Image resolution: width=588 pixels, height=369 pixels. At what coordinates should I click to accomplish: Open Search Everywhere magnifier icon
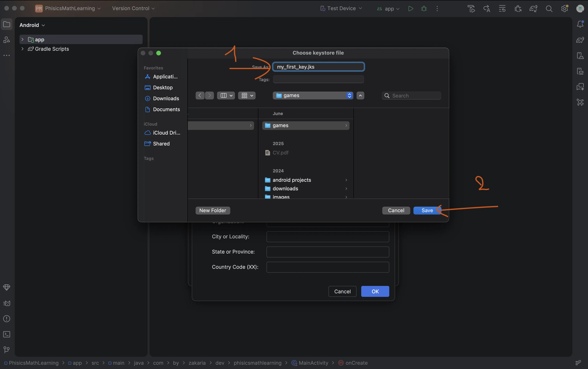point(549,9)
